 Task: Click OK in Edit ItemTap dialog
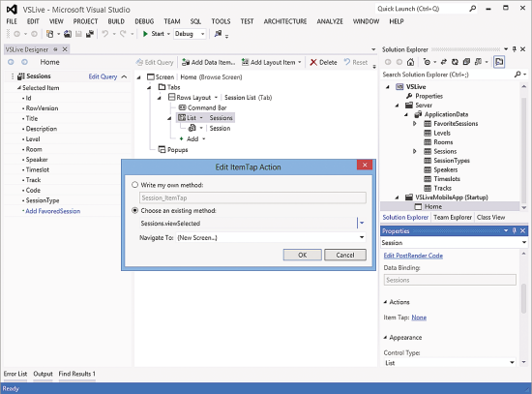(303, 255)
